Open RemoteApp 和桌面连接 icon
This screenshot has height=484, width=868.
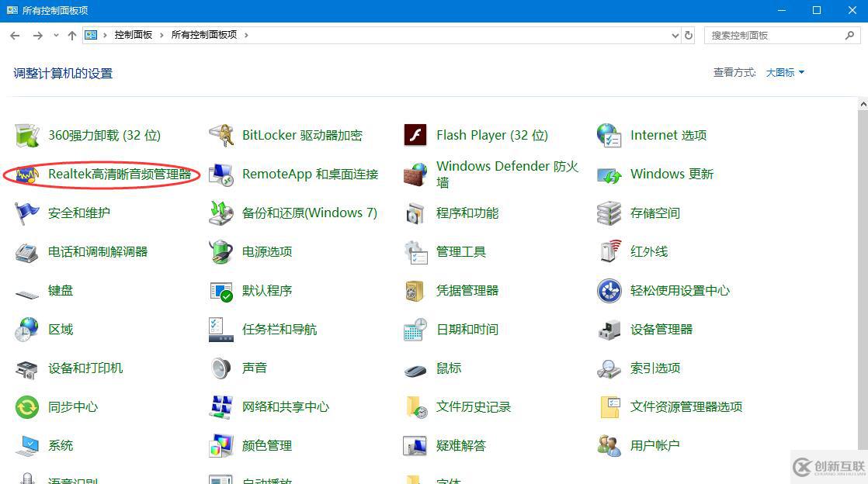point(220,175)
